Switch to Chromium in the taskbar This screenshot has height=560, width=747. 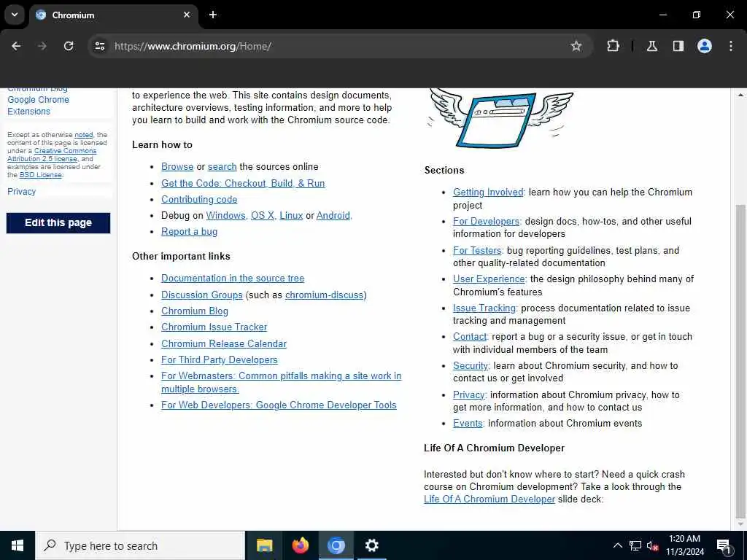point(336,545)
